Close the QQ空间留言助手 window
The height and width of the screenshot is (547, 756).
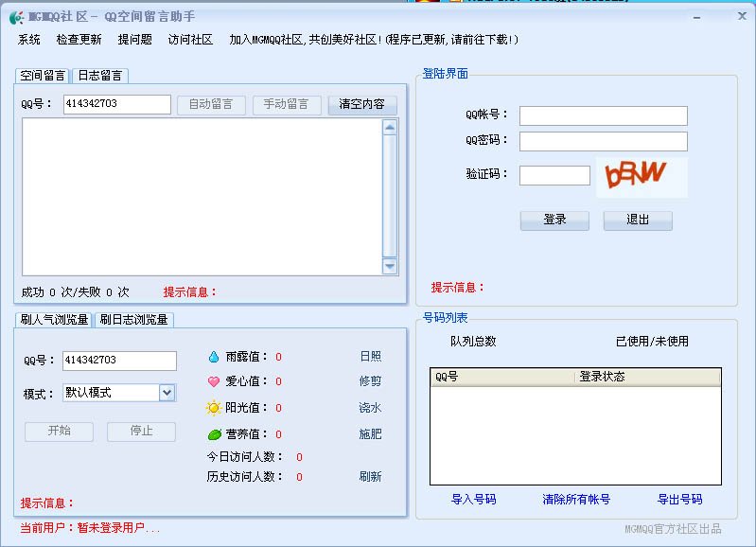point(742,16)
